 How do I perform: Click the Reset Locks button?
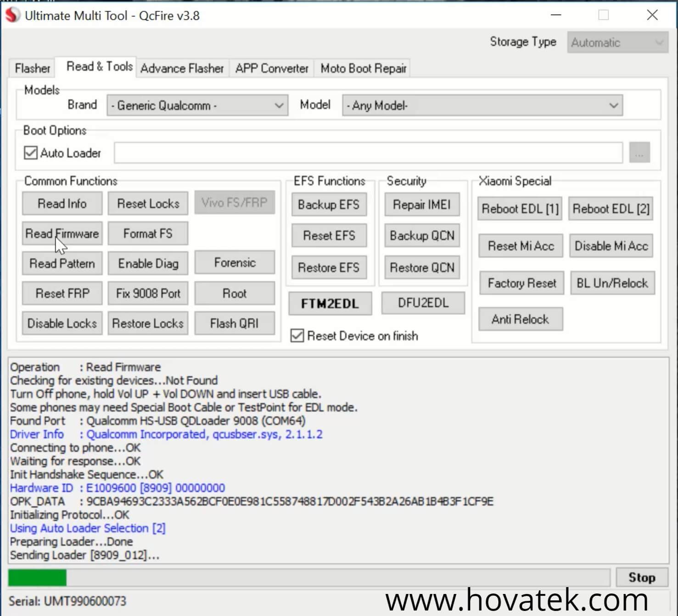pyautogui.click(x=148, y=203)
